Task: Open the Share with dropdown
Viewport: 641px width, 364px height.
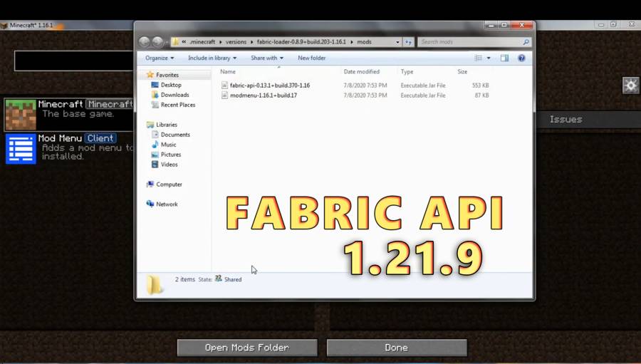Action: pyautogui.click(x=266, y=58)
